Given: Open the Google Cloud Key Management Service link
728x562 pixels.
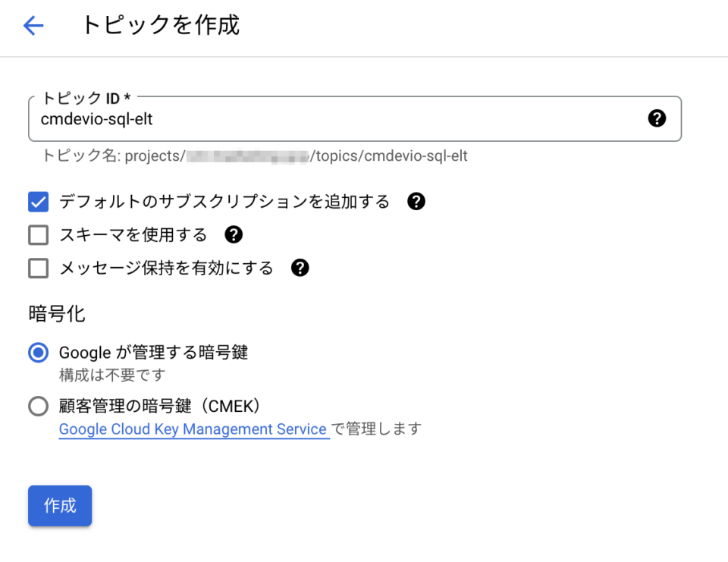Looking at the screenshot, I should [x=194, y=429].
